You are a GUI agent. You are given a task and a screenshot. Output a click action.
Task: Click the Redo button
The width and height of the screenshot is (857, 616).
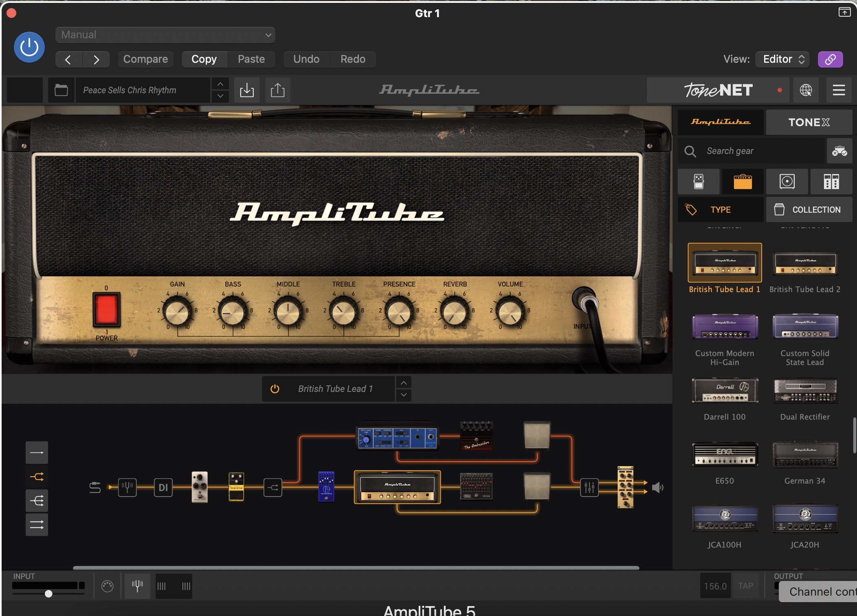(353, 59)
